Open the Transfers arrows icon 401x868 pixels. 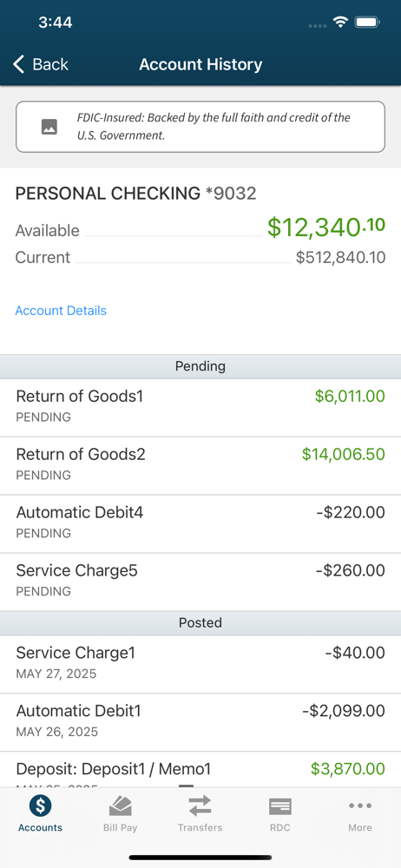coord(200,806)
